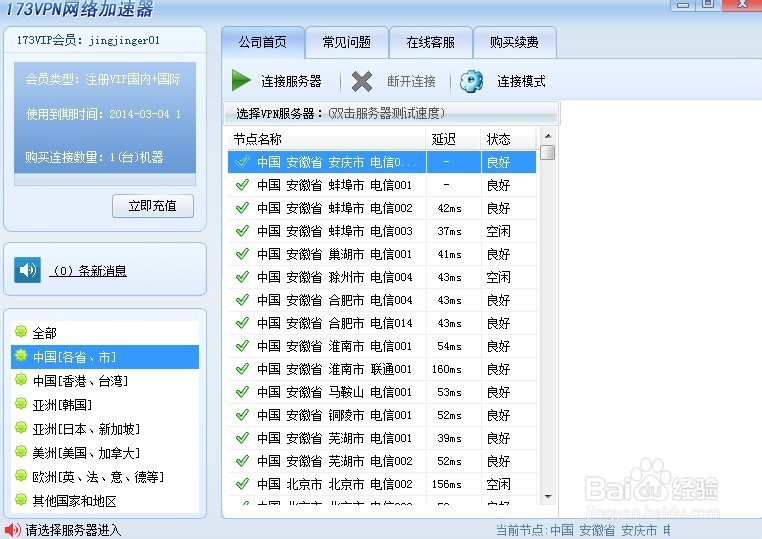Screen dimensions: 762x539
Task: Select 欧洲[英、法、意、德等] region
Action: [105, 477]
